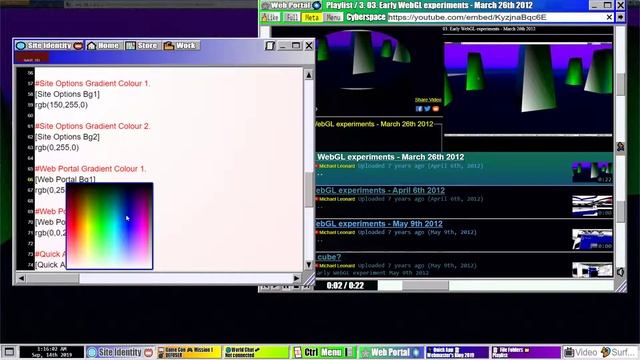
Task: Open World Chat taskbar item
Action: point(256,352)
